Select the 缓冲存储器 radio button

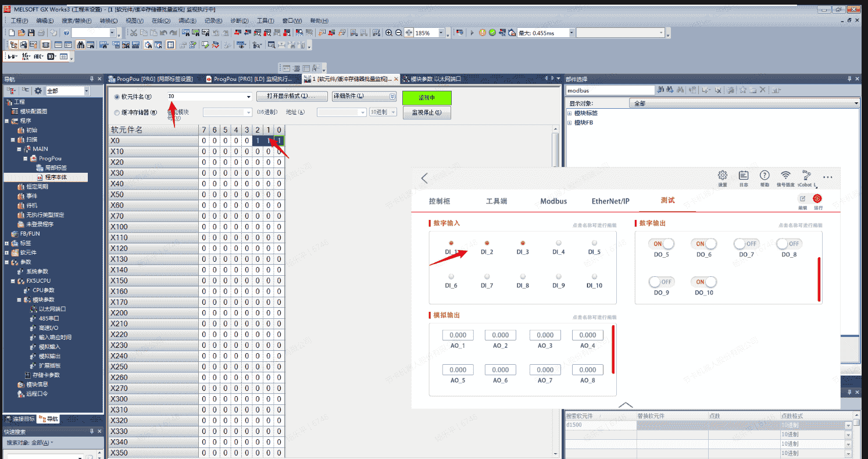tap(117, 112)
